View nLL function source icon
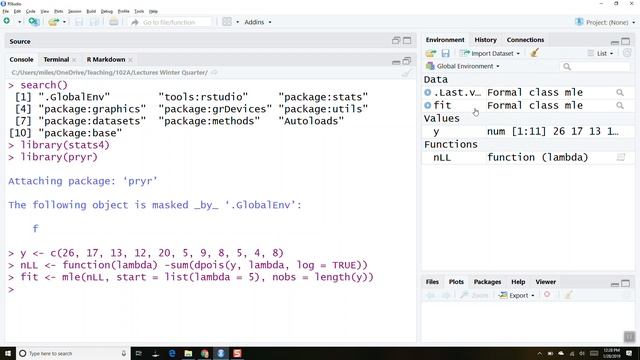This screenshot has height=360, width=640. [x=620, y=157]
